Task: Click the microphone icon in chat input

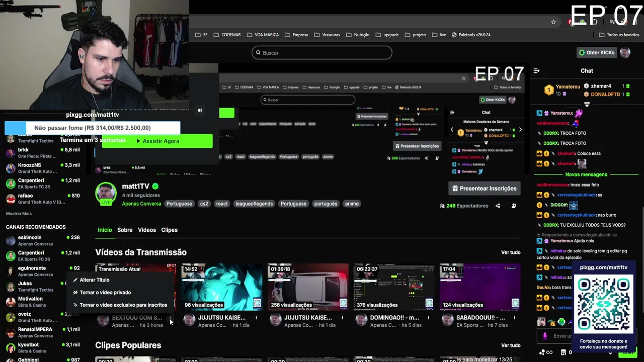Action: 545,336
